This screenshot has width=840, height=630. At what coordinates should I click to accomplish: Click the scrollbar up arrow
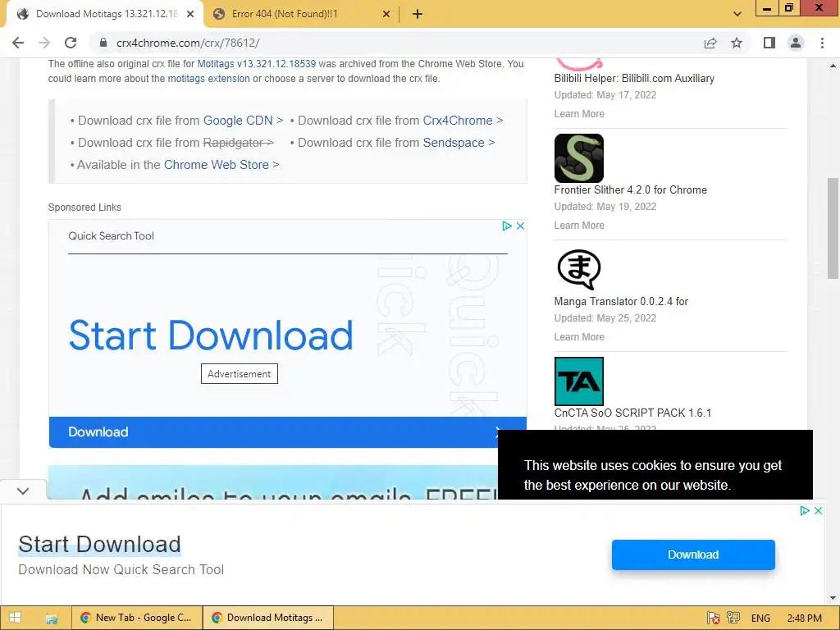(833, 66)
